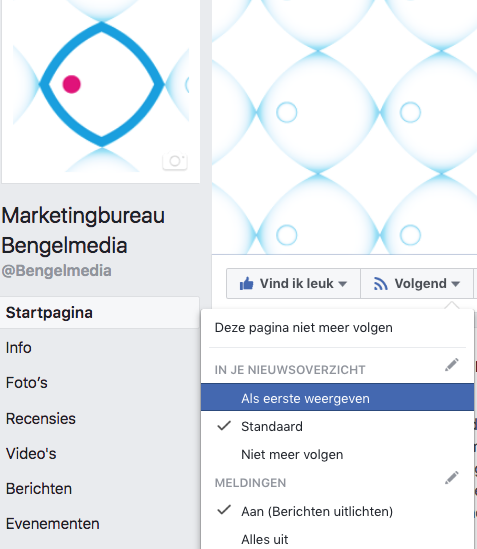Select Niet meer volgen in the news feed section
Viewport: 477px width, 549px height.
coord(337,454)
